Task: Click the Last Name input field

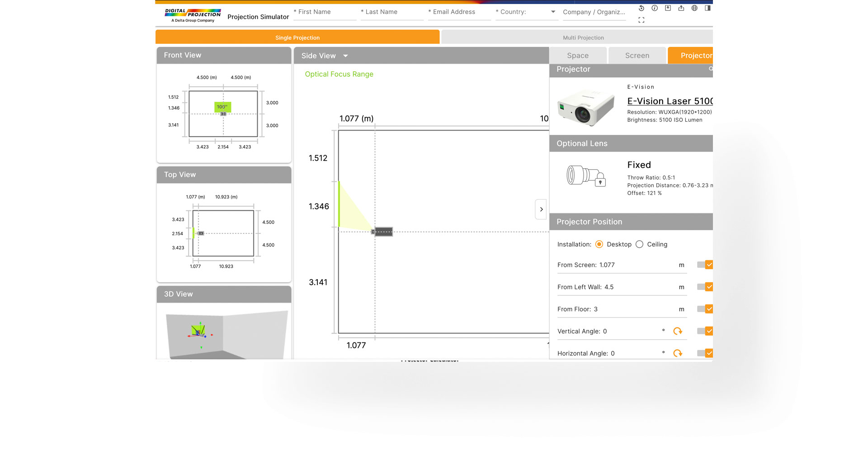Action: (392, 12)
